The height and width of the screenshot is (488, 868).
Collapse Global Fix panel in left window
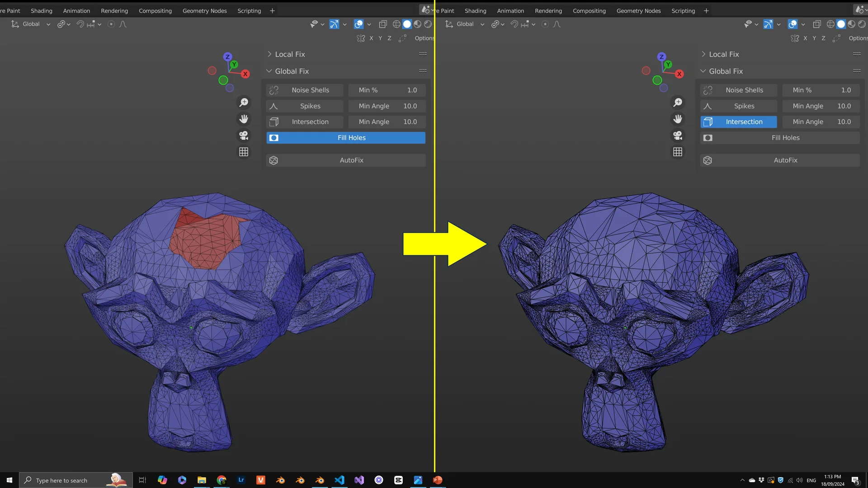coord(292,71)
